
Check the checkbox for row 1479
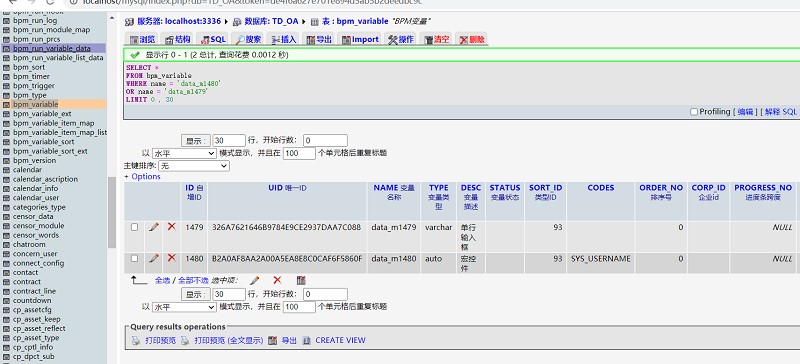[x=135, y=227]
